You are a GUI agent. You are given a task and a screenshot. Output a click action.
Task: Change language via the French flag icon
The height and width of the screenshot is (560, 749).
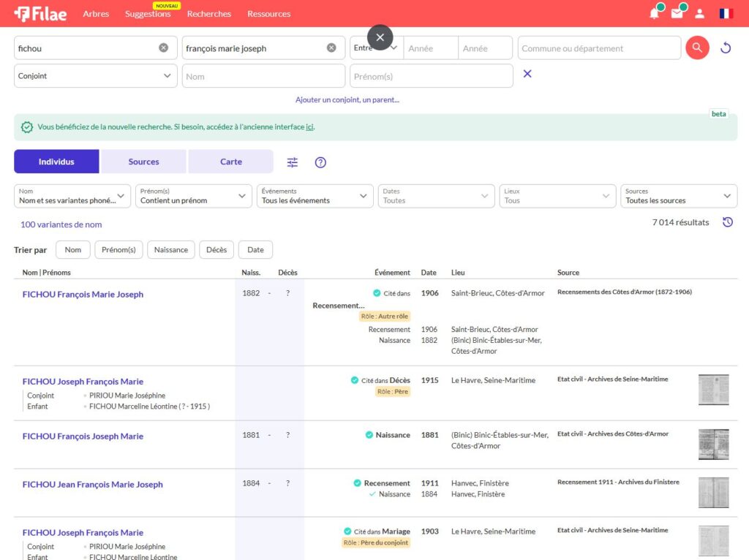click(x=726, y=14)
